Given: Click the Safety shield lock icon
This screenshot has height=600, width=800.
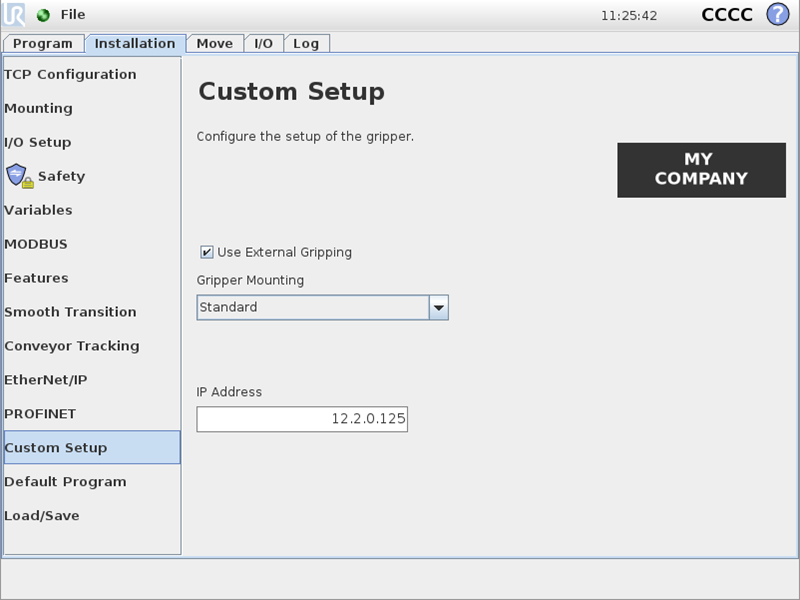Looking at the screenshot, I should click(x=20, y=176).
